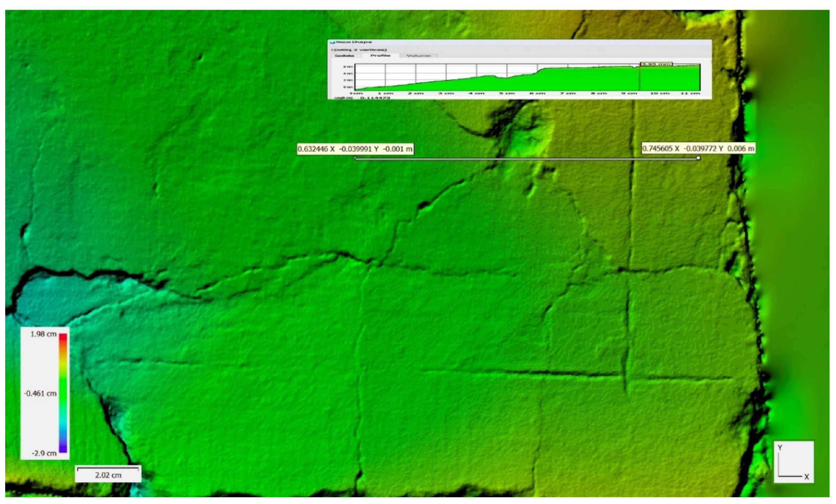This screenshot has width=836, height=504.
Task: Click the Length value field 0.114473
Action: tap(375, 98)
